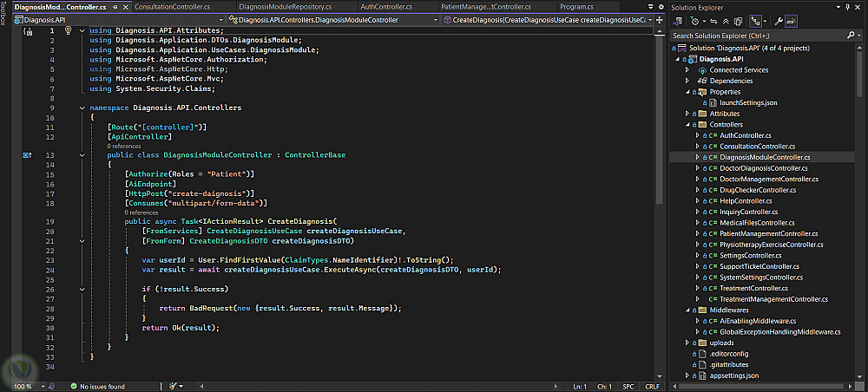Open Properties via the wrench icon
The width and height of the screenshot is (868, 392).
point(779,20)
